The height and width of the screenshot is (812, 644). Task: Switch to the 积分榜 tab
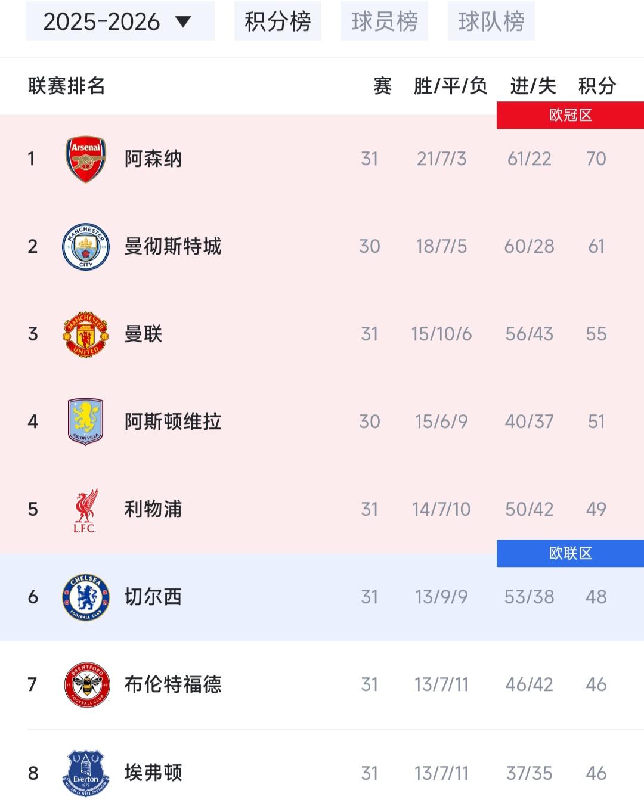point(278,21)
